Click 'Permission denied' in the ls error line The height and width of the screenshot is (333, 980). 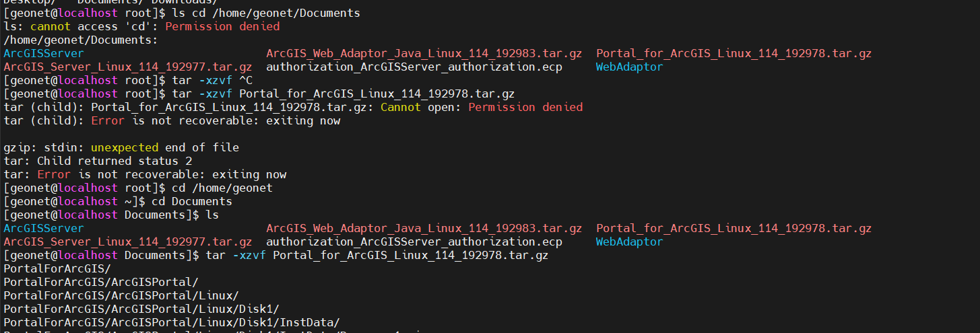point(222,26)
